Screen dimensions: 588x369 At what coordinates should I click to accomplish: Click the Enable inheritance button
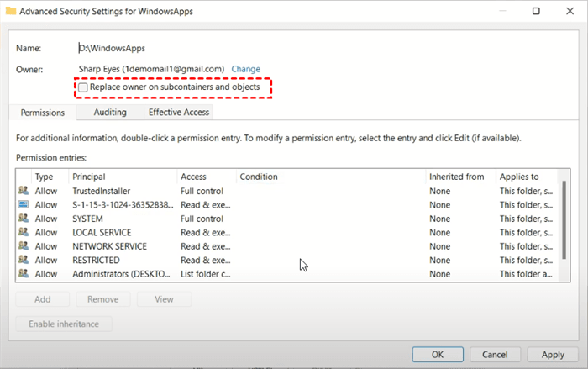(64, 324)
